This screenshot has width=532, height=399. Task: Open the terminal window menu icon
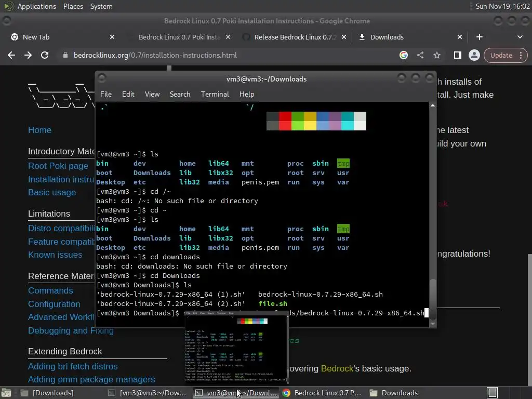101,78
